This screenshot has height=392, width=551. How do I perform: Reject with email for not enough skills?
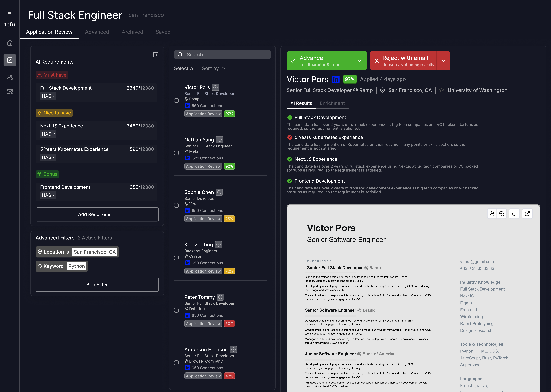(x=403, y=61)
